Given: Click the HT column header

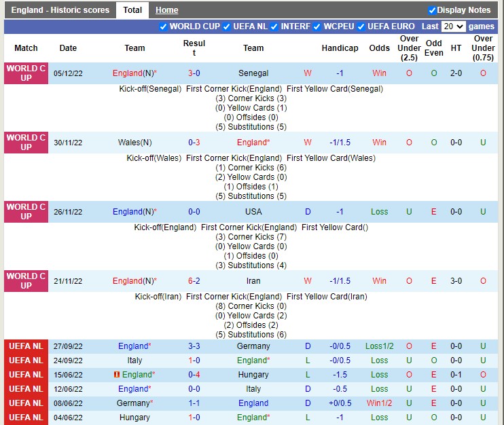Looking at the screenshot, I should point(456,48).
